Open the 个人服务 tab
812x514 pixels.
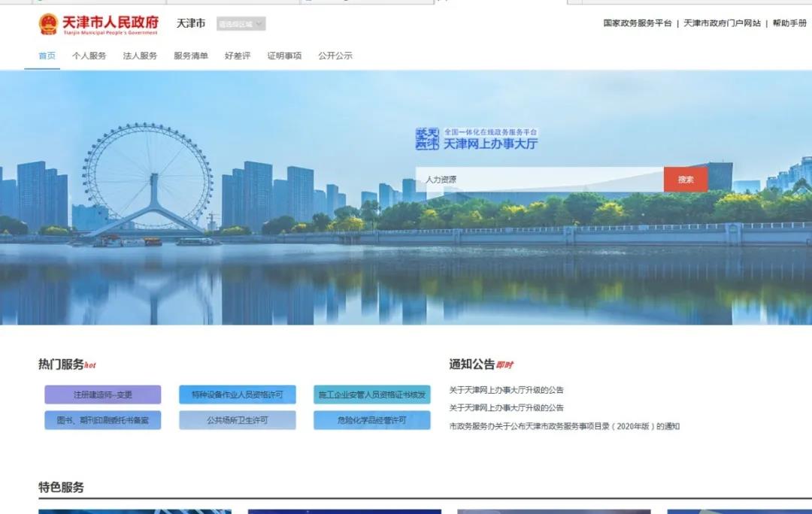[89, 56]
